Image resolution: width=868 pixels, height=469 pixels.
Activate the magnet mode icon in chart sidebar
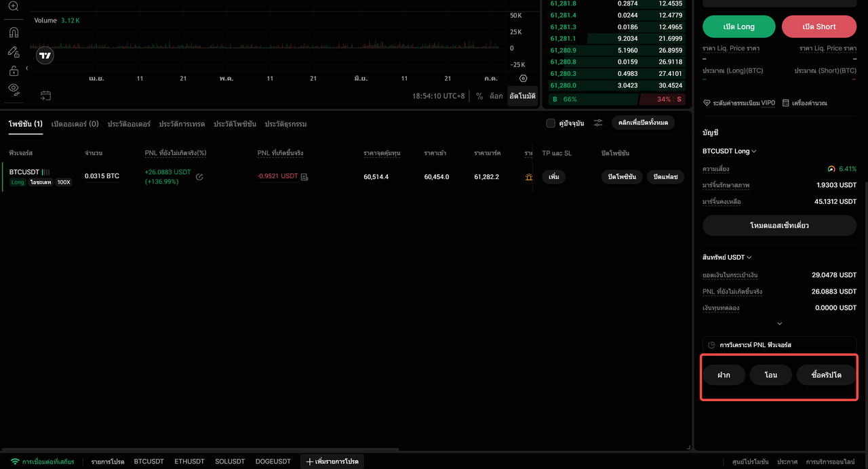[x=14, y=32]
